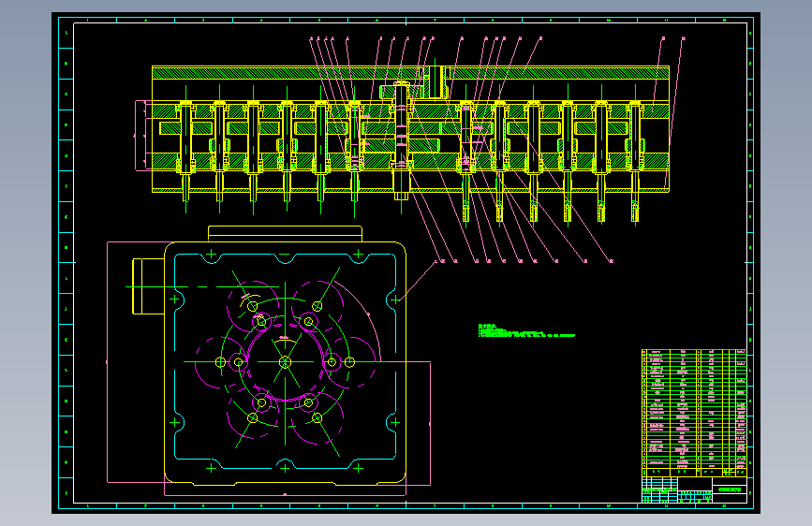Select the right-side bolt cross with leader line
Screen dimensions: 812x526
[x=395, y=300]
